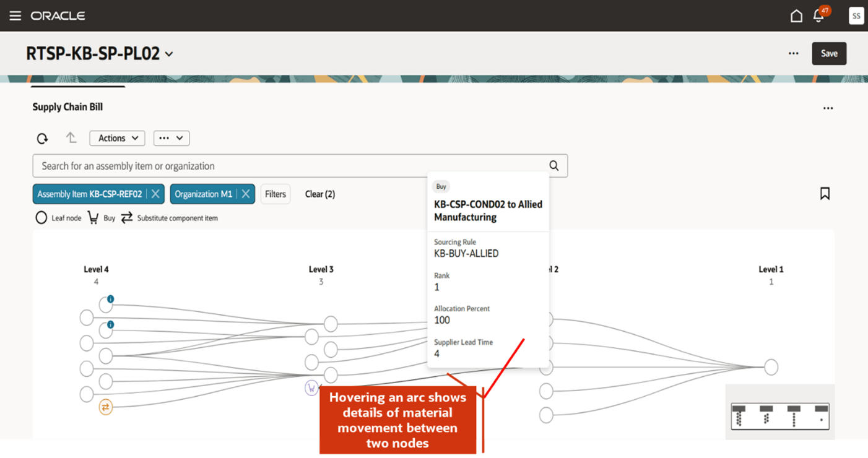Viewport: 868px width, 458px height.
Task: Click Clear (2) to reset filters
Action: click(x=320, y=194)
